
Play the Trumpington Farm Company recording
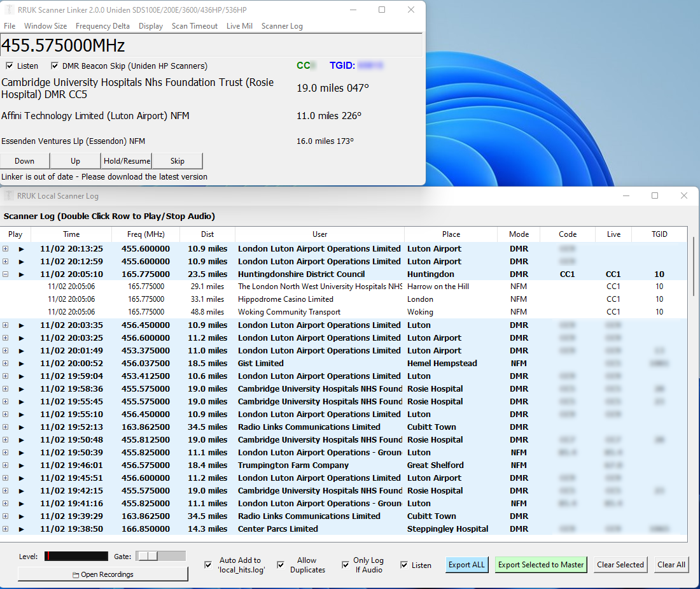(22, 465)
